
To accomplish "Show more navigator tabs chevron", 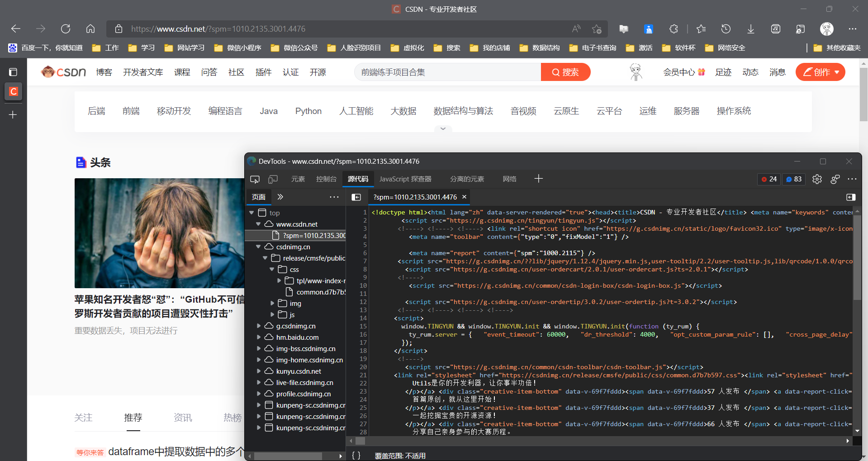I will [x=280, y=197].
